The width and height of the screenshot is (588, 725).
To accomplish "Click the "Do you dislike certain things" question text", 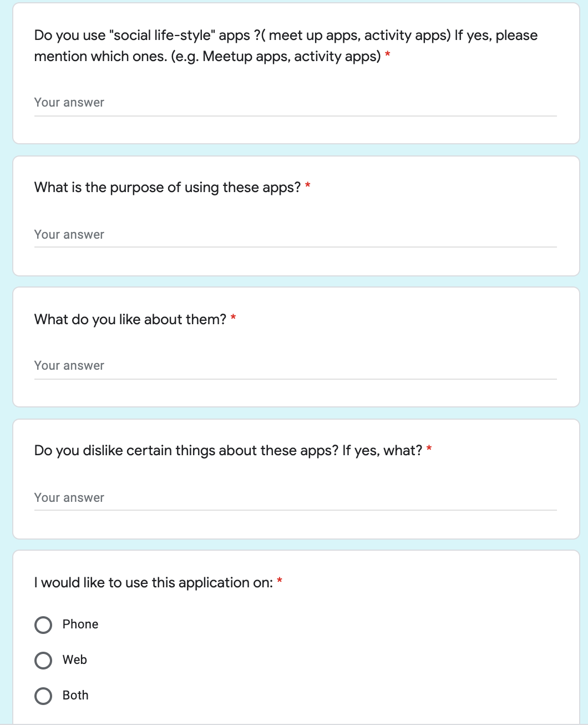I will pyautogui.click(x=228, y=451).
